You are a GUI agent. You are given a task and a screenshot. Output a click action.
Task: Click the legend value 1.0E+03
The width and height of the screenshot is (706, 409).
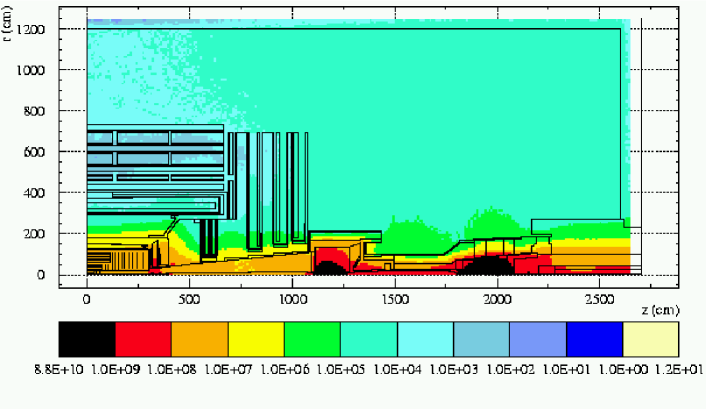click(x=454, y=370)
